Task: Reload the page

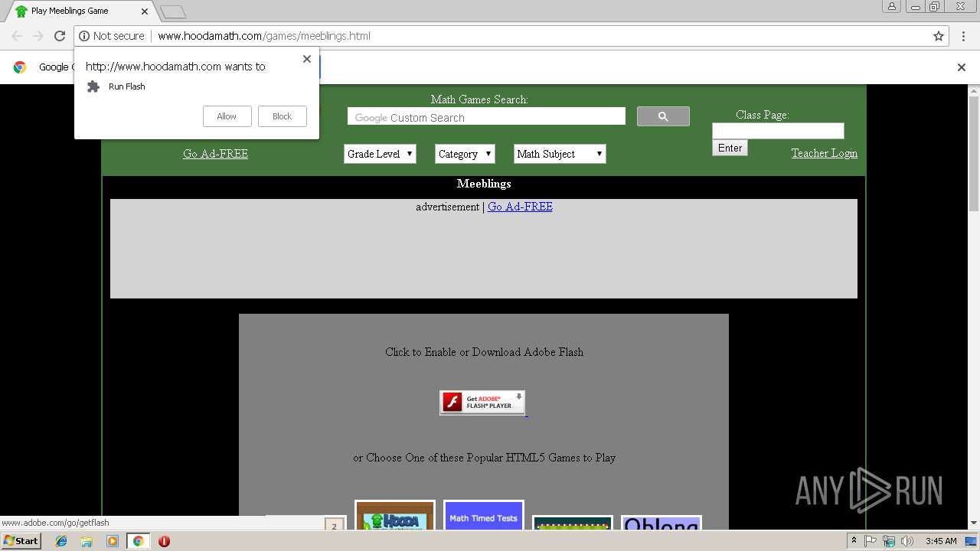Action: [60, 36]
